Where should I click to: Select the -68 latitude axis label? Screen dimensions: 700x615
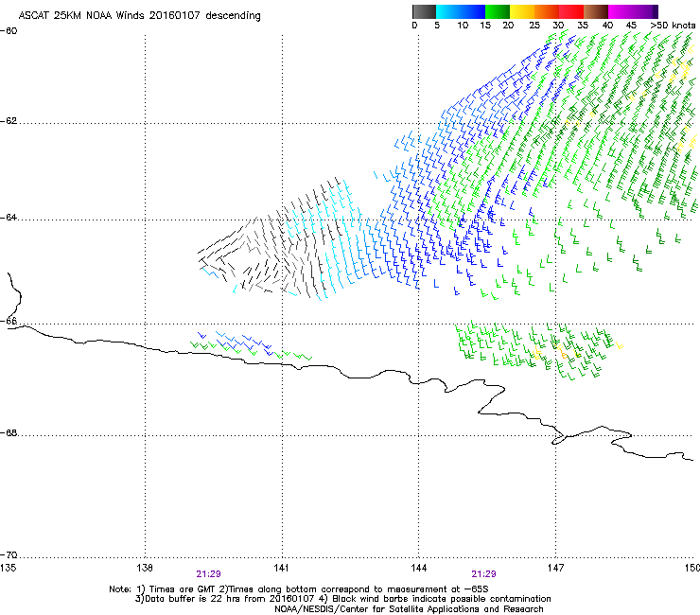pyautogui.click(x=9, y=433)
